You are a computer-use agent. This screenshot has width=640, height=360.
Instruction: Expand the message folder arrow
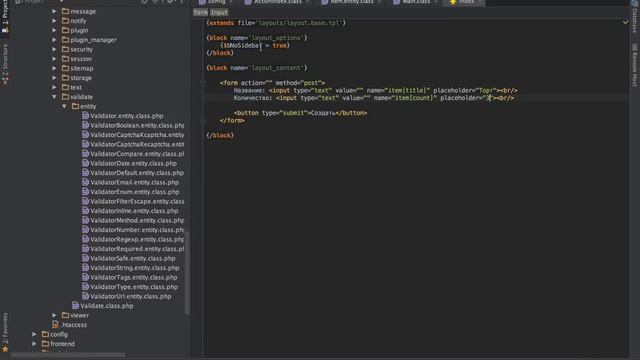[54, 11]
